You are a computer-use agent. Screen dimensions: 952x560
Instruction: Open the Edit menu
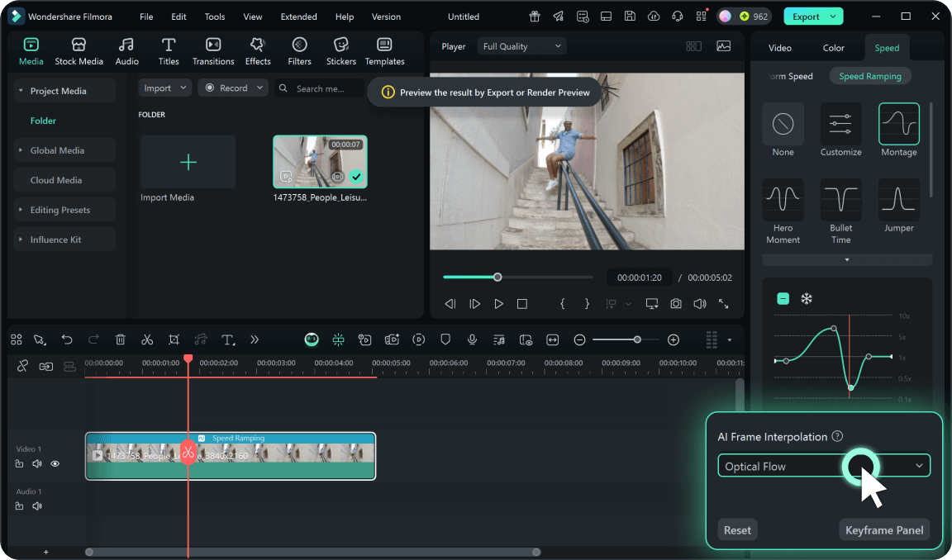[178, 17]
